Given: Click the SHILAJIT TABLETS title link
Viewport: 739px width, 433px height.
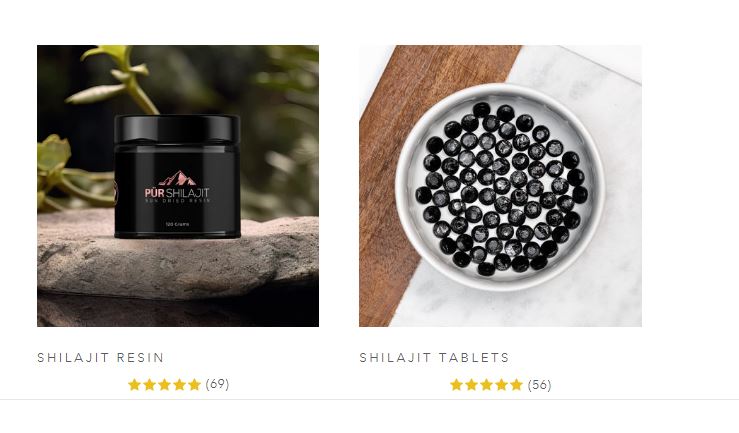Looking at the screenshot, I should 434,357.
